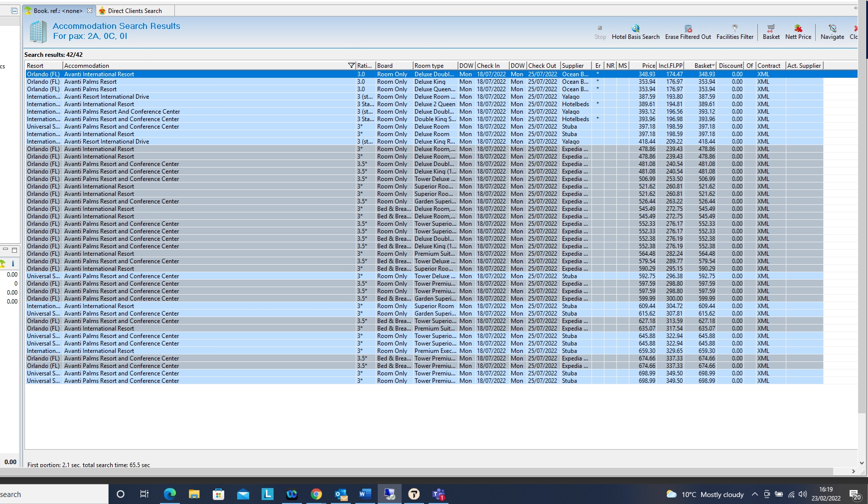Click the Supplier column header
Image resolution: width=868 pixels, height=504 pixels.
point(576,65)
